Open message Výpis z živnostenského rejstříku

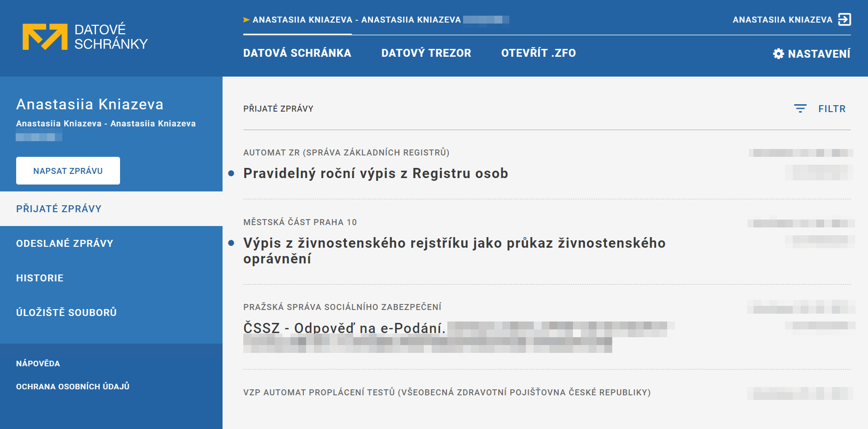(x=454, y=250)
